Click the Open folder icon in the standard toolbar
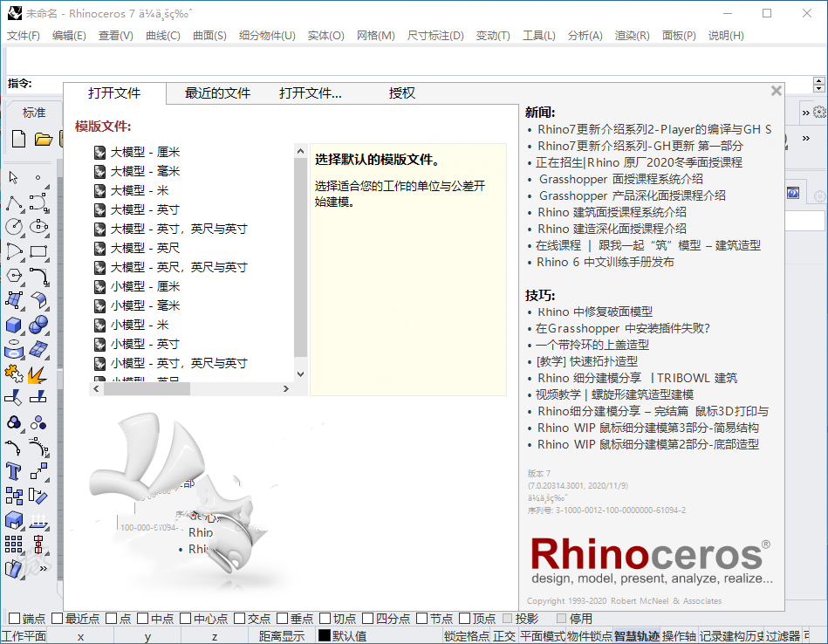The image size is (828, 644). pos(44,140)
